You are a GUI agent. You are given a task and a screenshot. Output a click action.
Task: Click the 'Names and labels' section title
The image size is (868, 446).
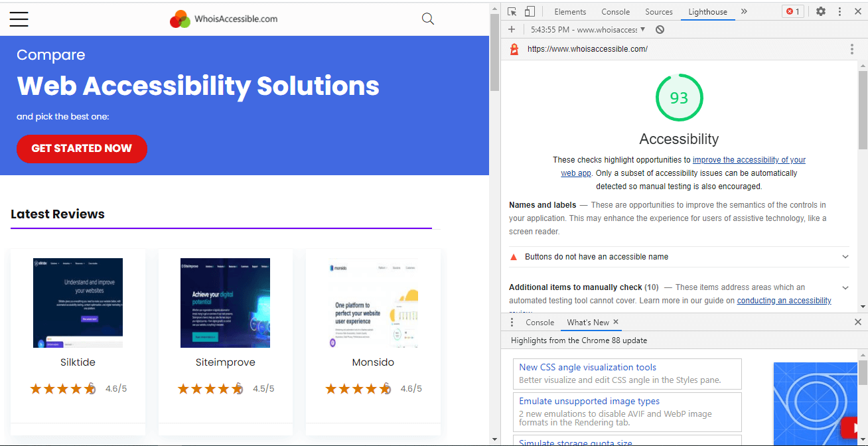[x=542, y=205]
